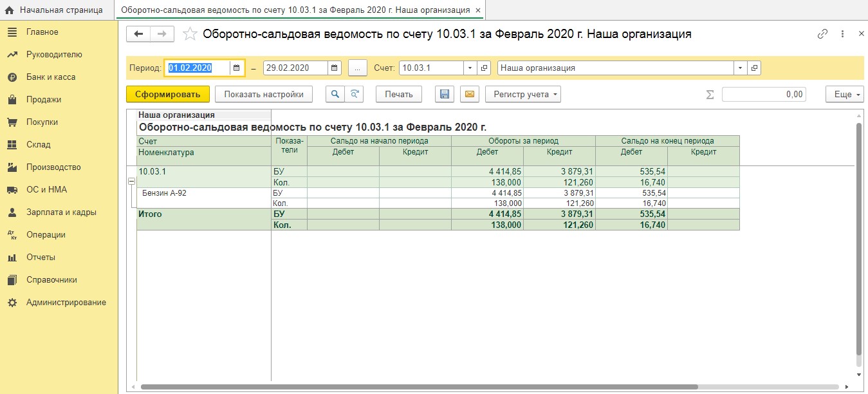Click the find next search icon

pyautogui.click(x=354, y=94)
